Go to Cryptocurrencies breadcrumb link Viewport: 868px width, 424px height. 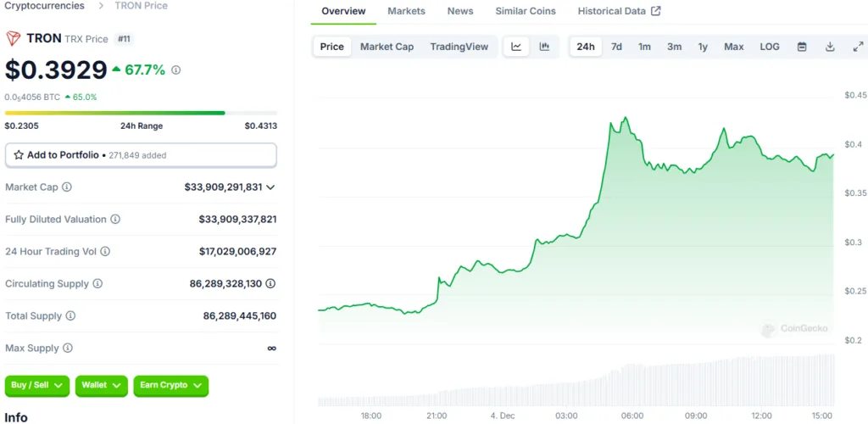click(44, 6)
